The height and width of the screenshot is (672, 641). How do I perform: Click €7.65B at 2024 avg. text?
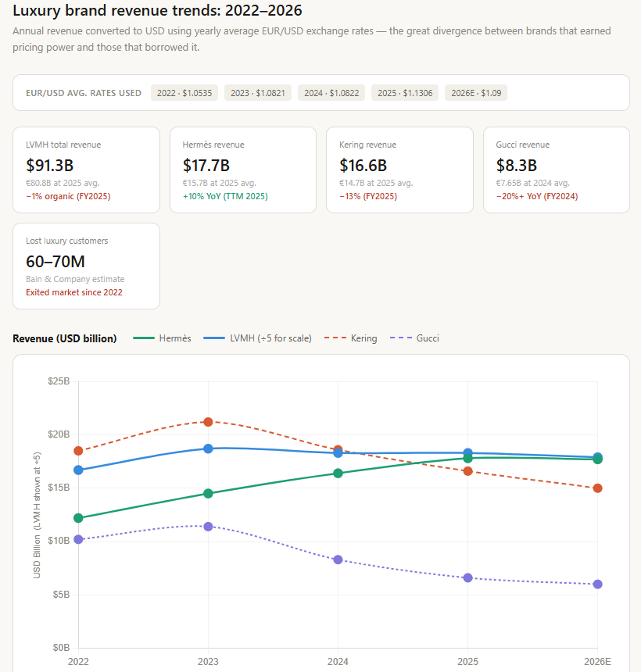(x=533, y=183)
